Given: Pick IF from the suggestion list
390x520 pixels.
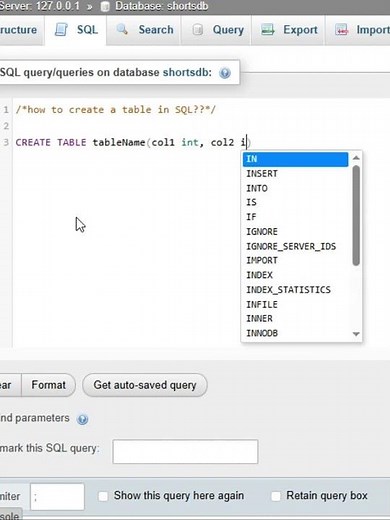Looking at the screenshot, I should point(295,217).
